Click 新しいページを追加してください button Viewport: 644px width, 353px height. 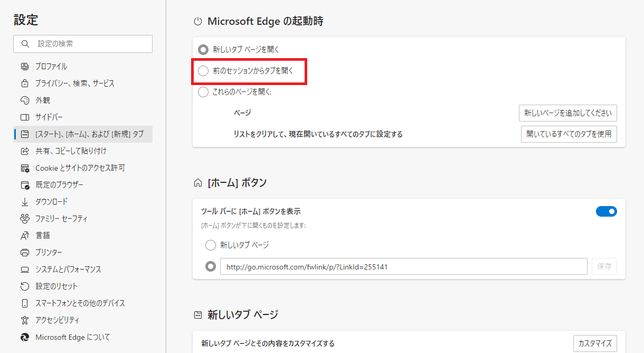point(568,113)
